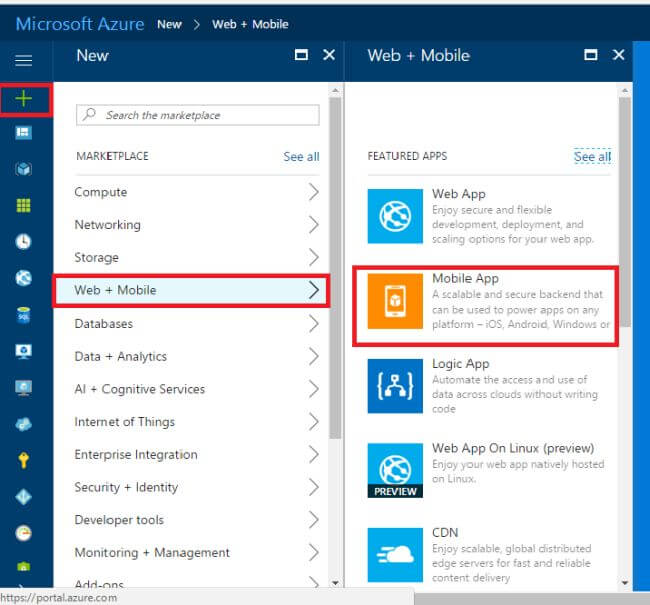Select Data + Analytics category label
Image resolution: width=650 pixels, height=605 pixels.
(121, 357)
